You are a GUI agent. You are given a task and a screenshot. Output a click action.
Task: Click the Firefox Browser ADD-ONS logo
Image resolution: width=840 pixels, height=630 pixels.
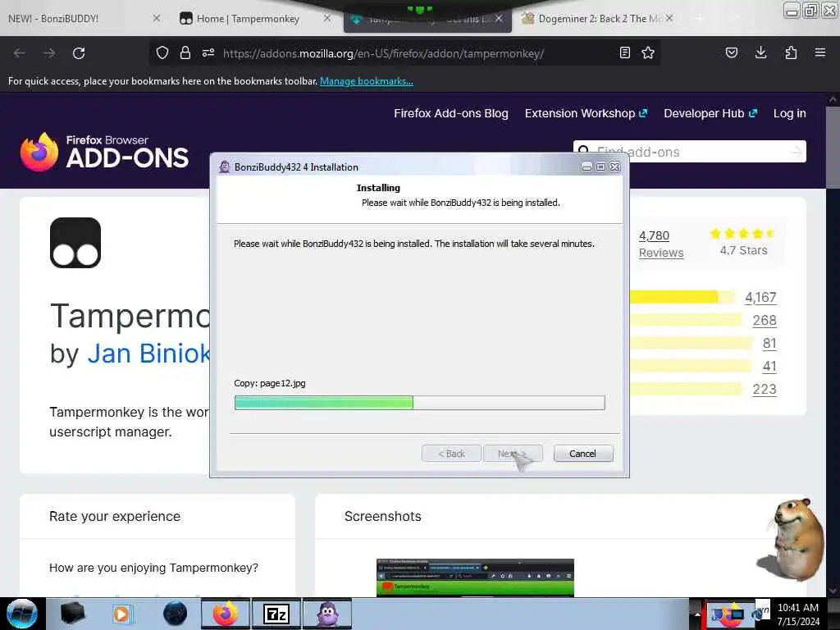point(104,152)
